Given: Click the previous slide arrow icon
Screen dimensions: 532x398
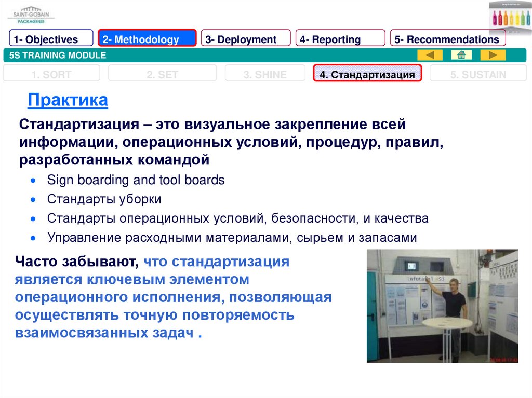Looking at the screenshot, I should pos(430,55).
